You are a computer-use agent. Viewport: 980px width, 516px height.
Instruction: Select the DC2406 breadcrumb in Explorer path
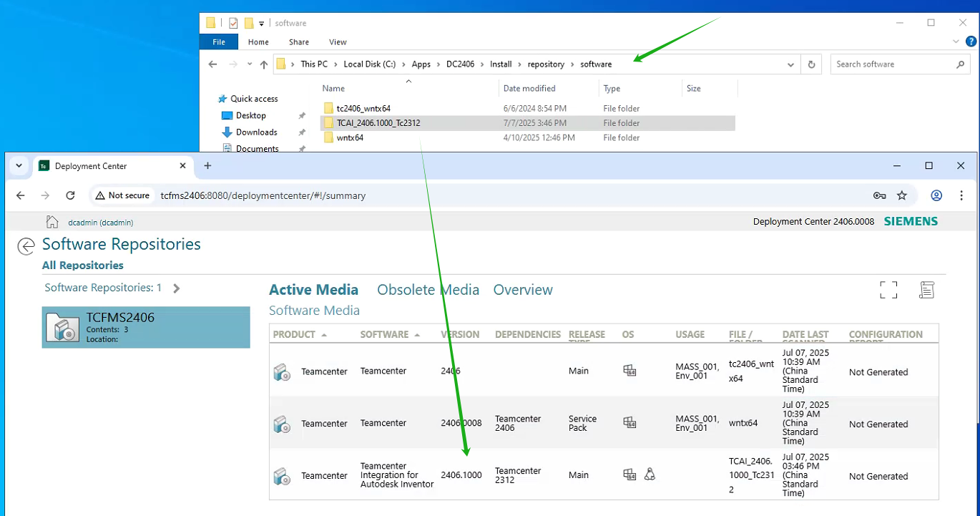point(460,64)
